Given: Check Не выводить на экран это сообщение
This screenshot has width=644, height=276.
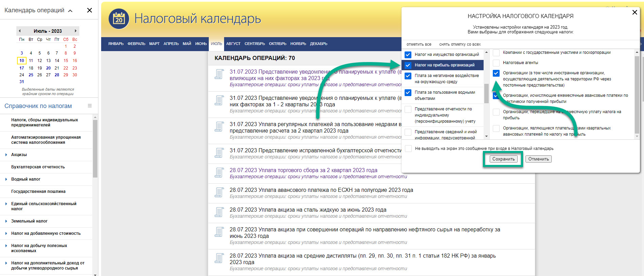Looking at the screenshot, I should (408, 148).
